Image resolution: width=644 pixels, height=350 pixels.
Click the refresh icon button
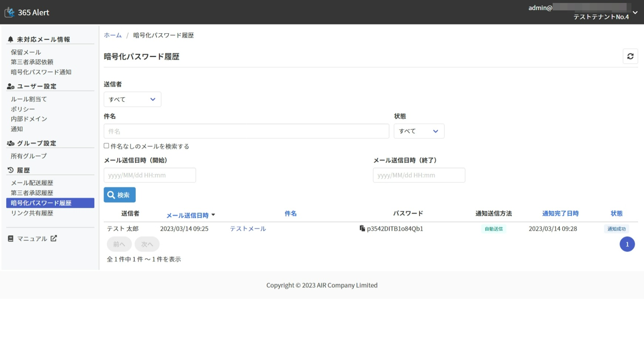(x=630, y=56)
